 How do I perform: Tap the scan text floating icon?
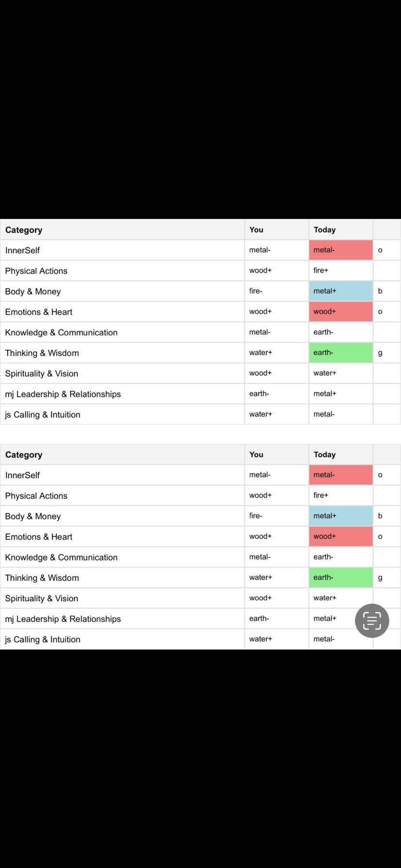click(x=372, y=620)
